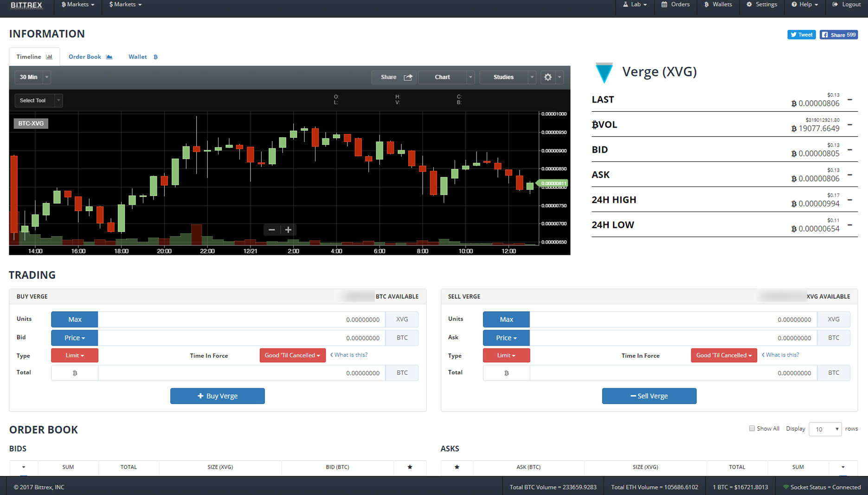Zoom out the chart with minus

click(272, 230)
